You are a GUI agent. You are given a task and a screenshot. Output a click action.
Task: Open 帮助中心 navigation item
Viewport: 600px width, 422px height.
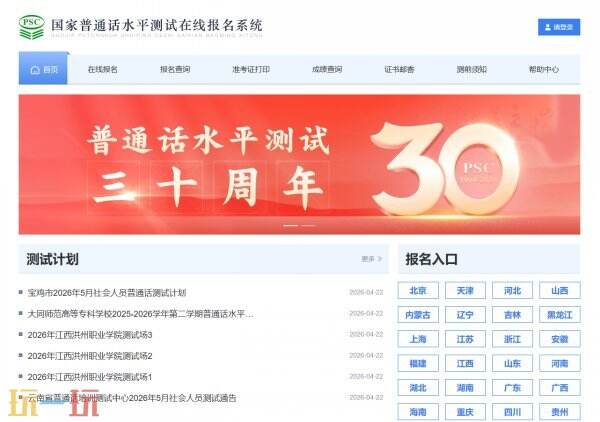click(543, 69)
